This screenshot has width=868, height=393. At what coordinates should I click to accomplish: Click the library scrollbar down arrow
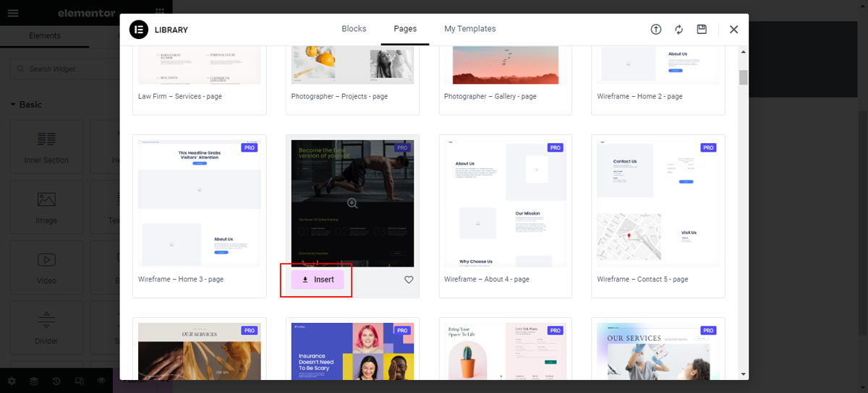coord(744,373)
